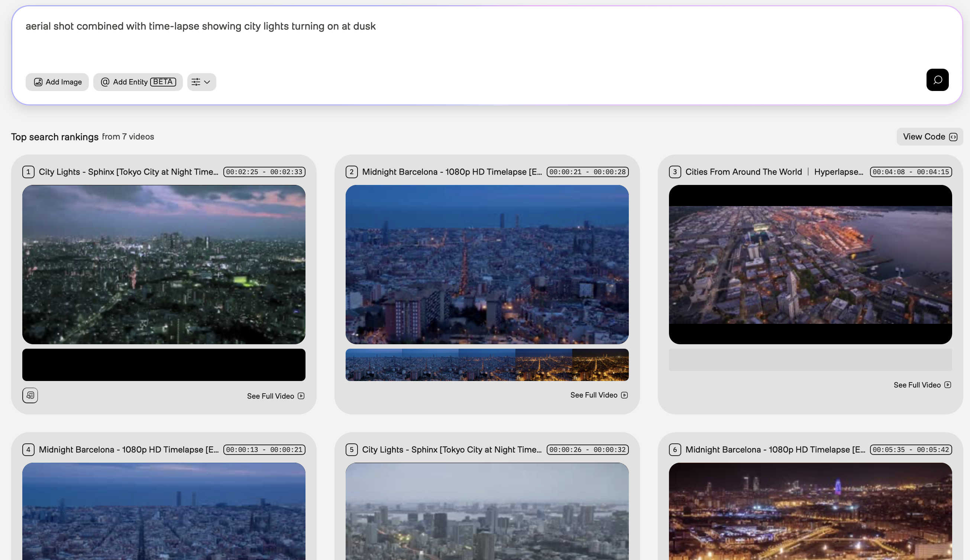The height and width of the screenshot is (560, 970).
Task: Click timestamp 00:02:25 - 00:02:33 badge
Action: point(264,172)
